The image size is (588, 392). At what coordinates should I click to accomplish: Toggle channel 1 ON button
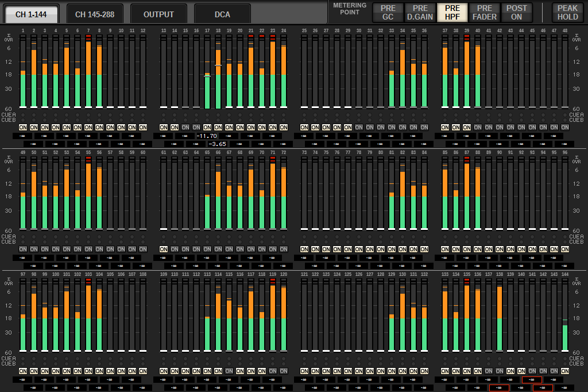tap(23, 127)
